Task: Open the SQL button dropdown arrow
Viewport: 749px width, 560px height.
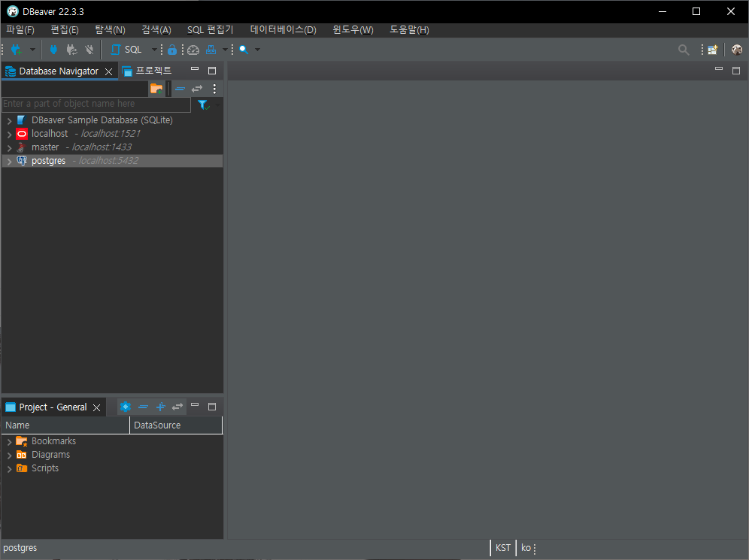Action: pos(154,50)
